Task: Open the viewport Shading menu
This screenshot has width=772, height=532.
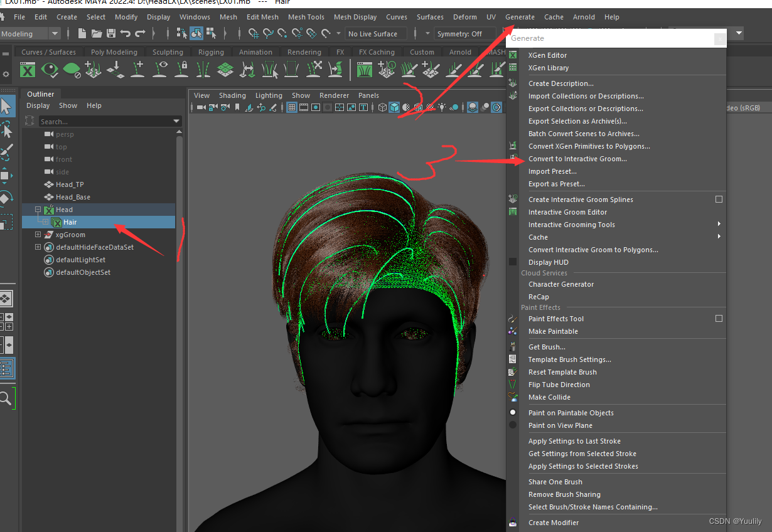Action: point(232,95)
